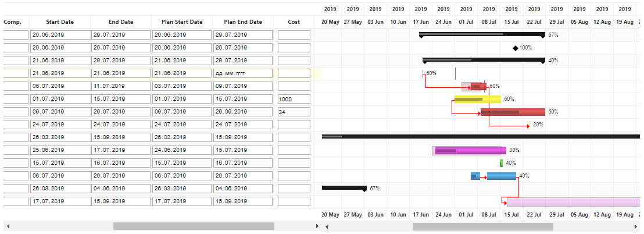Viewport: 644px width, 234px height.
Task: Edit the Start Date field showing 15.07.2019
Action: pos(60,163)
